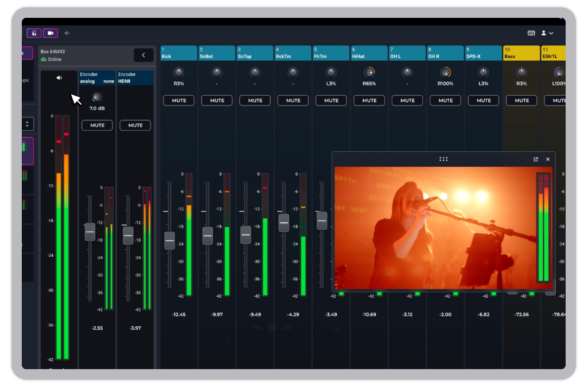Click the user account icon in the header

[x=544, y=33]
